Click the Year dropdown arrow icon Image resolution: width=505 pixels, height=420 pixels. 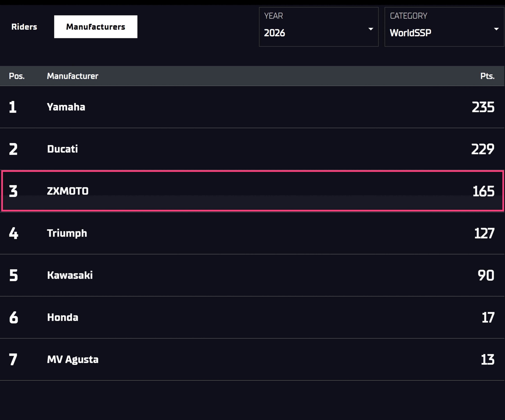click(371, 29)
